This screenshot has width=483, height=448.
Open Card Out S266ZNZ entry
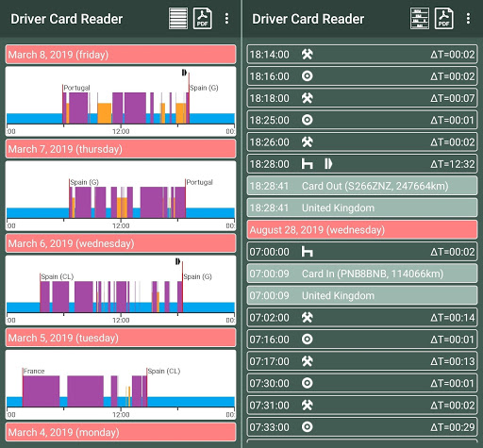click(x=362, y=186)
